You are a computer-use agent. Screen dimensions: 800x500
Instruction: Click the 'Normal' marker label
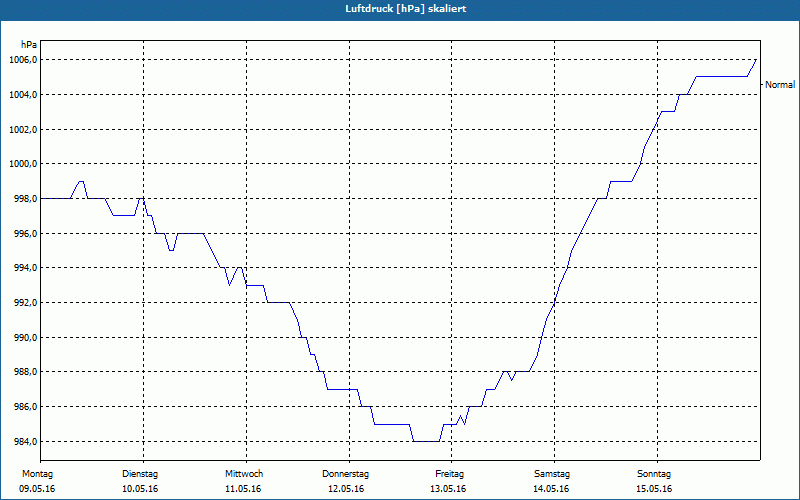pyautogui.click(x=780, y=85)
